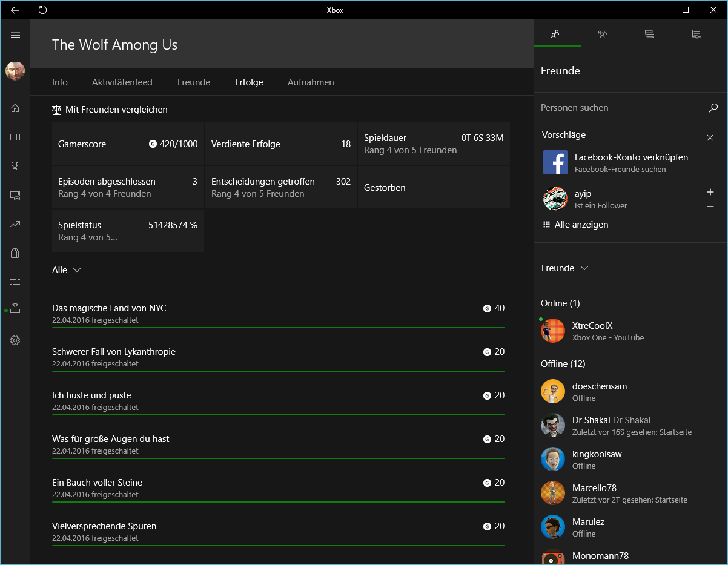Open the Spielstatus stat tile

128,231
